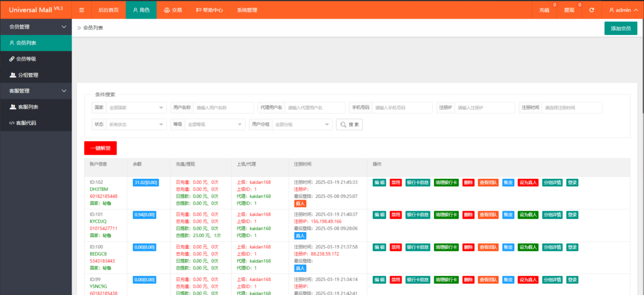
Task: Click 分组详情 for user ID:99
Action: tap(552, 280)
